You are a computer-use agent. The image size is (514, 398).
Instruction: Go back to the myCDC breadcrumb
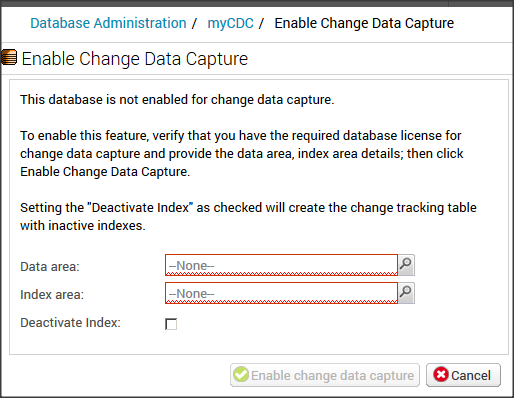(x=230, y=23)
